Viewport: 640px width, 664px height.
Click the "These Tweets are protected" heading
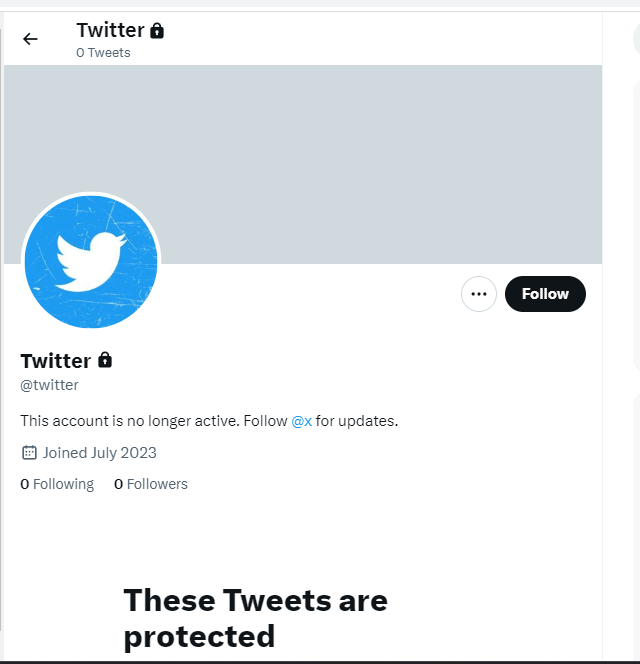click(255, 618)
